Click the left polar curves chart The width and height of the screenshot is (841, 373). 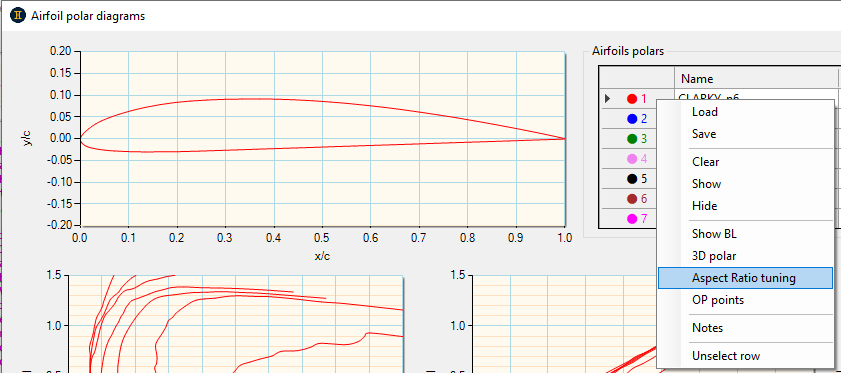[x=235, y=324]
